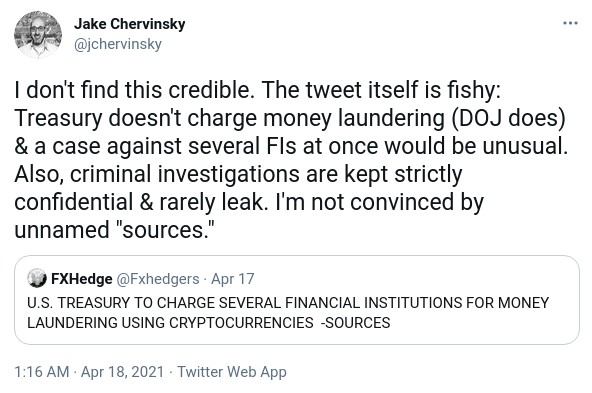Click the LAUNDERING USING CRYPTOCURRENCIES line
The width and height of the screenshot is (592, 393).
[170, 323]
